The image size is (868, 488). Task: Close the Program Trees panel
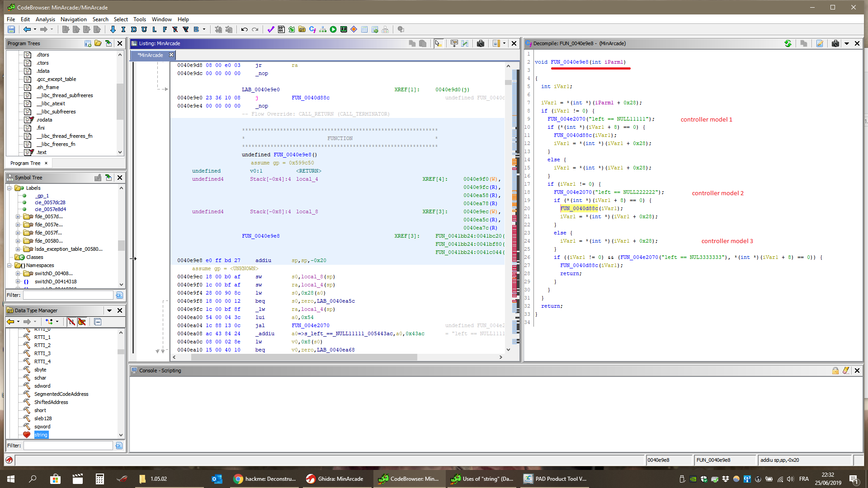(120, 43)
